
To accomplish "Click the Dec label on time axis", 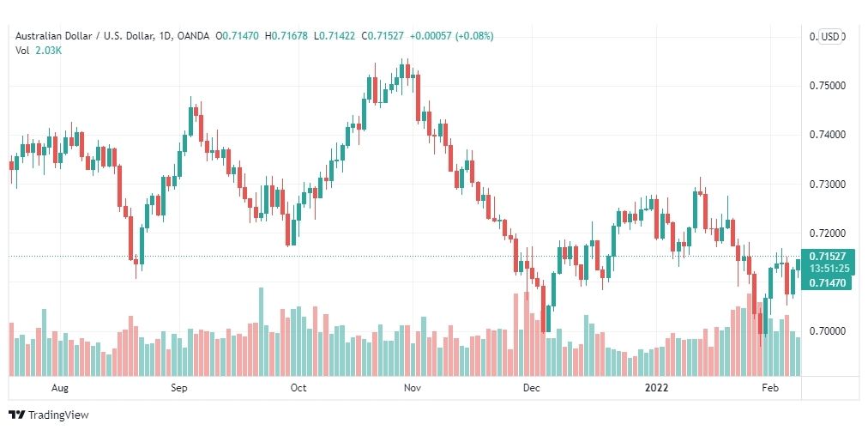I will coord(532,388).
